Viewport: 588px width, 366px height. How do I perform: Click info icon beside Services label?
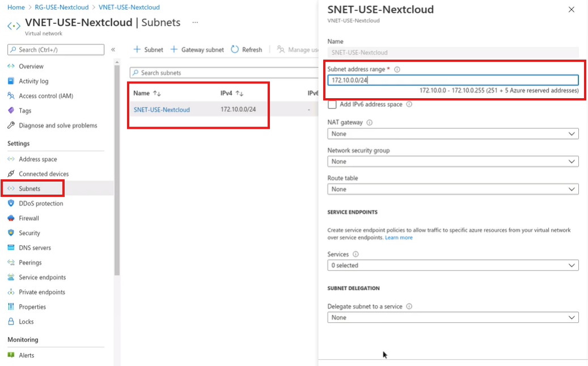356,254
